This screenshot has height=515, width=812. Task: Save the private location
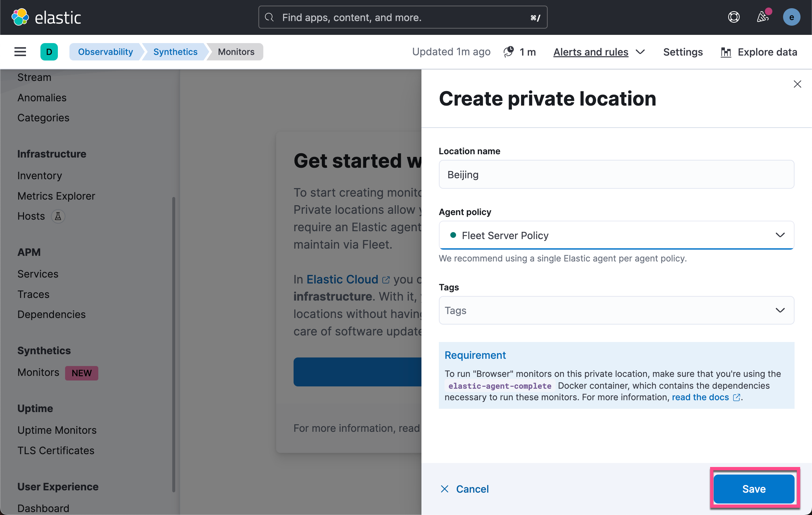[754, 489]
